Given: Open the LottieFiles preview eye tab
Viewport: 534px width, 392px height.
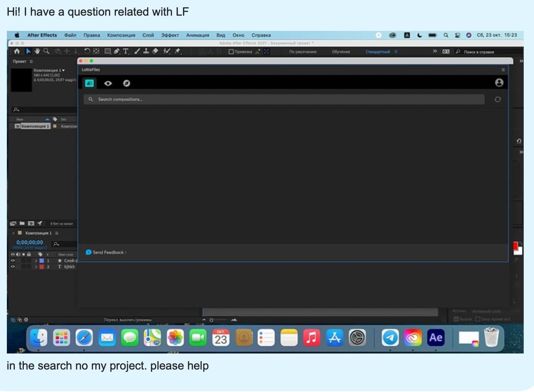Looking at the screenshot, I should point(108,83).
